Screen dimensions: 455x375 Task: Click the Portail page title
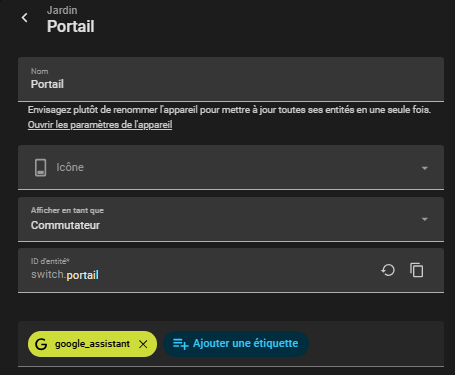click(71, 26)
